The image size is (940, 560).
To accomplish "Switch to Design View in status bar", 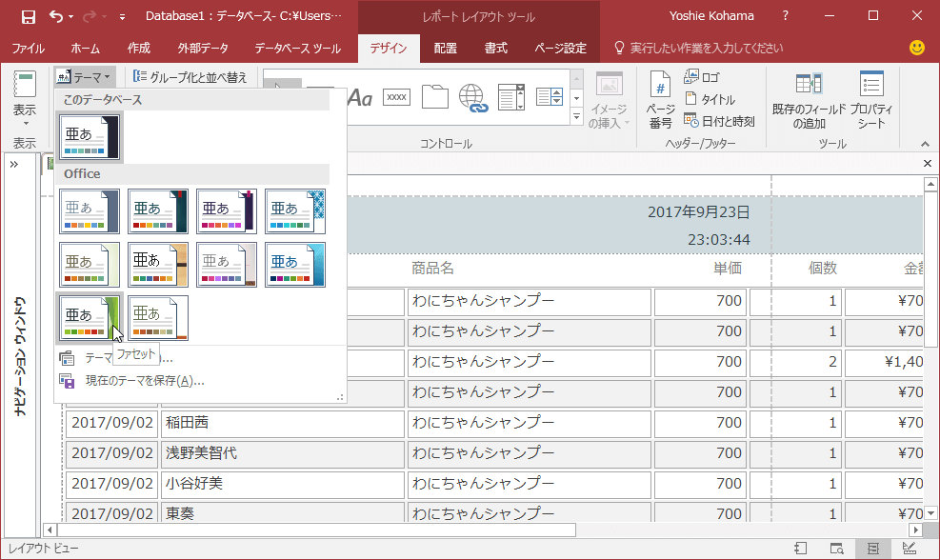I will click(x=908, y=549).
